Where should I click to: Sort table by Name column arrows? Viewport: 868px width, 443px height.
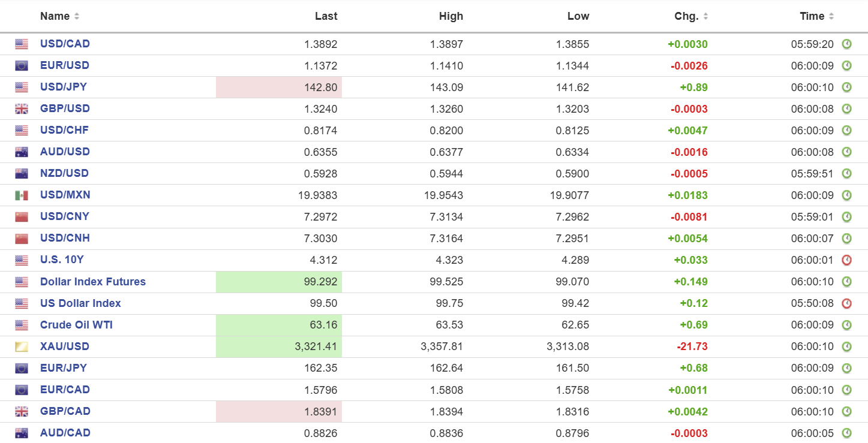(77, 17)
